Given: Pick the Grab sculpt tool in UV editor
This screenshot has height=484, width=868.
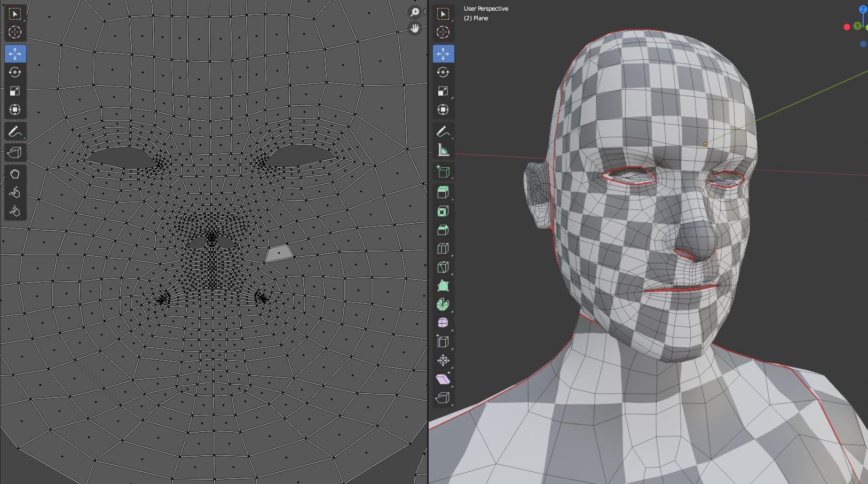Looking at the screenshot, I should point(15,174).
